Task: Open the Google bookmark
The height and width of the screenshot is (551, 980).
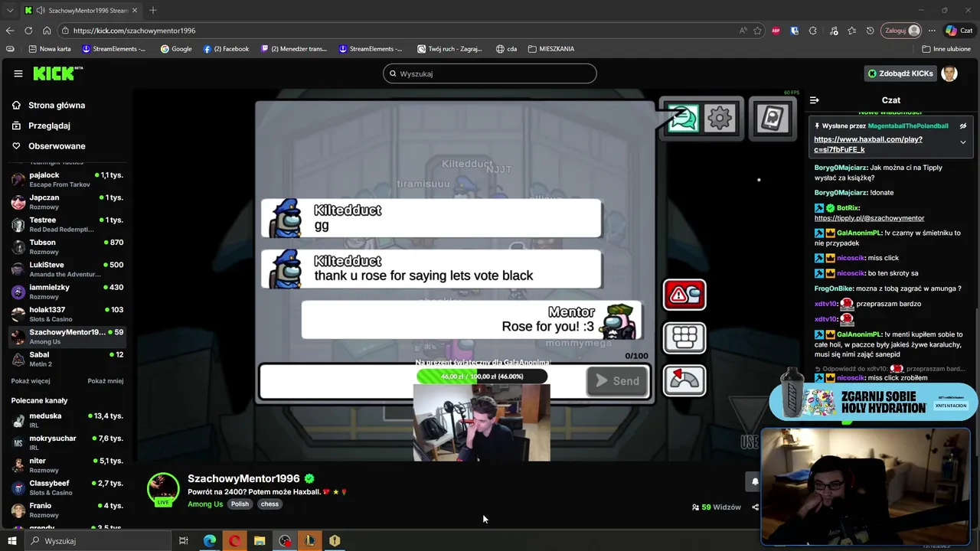Action: coord(176,49)
